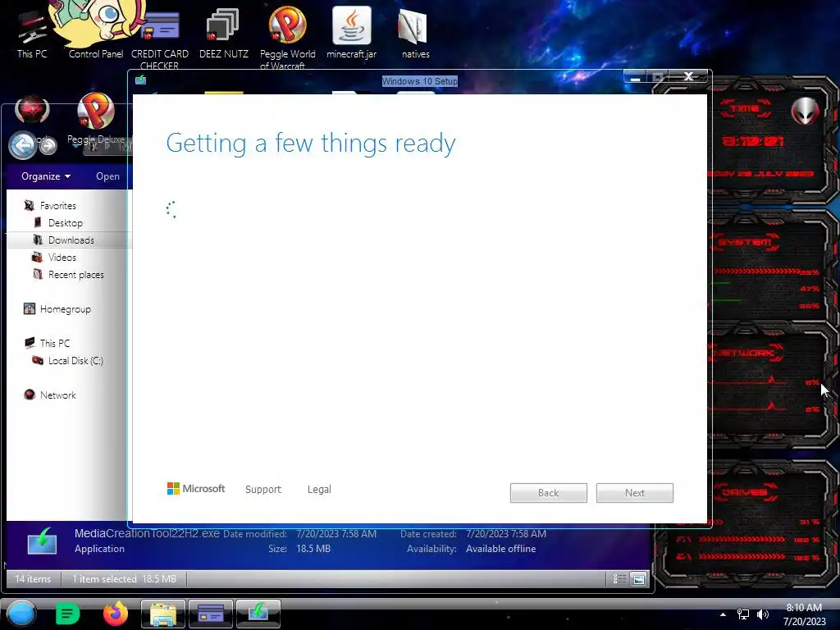Image resolution: width=840 pixels, height=630 pixels.
Task: Click the MediaCreationTool22H2.exe icon in details pane
Action: [42, 541]
